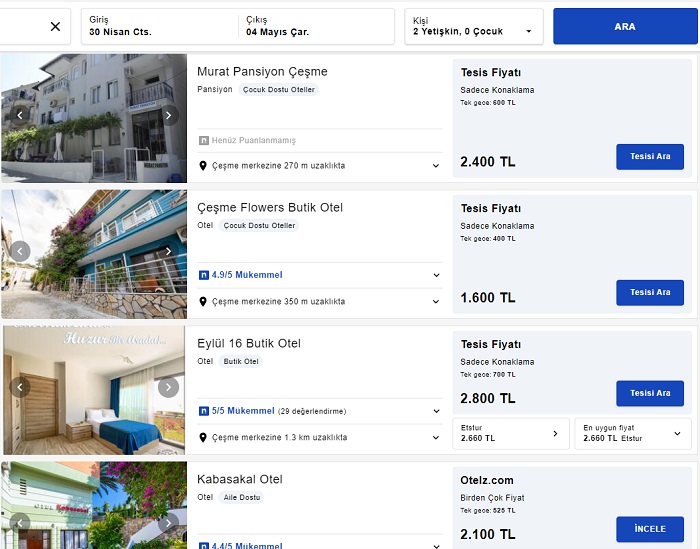Expand the 1.3 km uzaklıkta location row
Viewport: 700px width, 549px height.
click(436, 437)
